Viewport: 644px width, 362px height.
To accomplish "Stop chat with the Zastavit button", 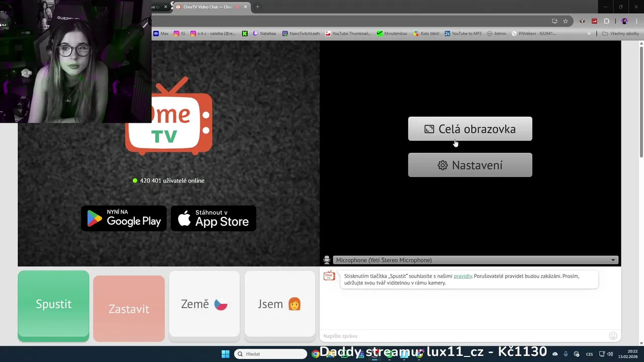I will (x=129, y=309).
